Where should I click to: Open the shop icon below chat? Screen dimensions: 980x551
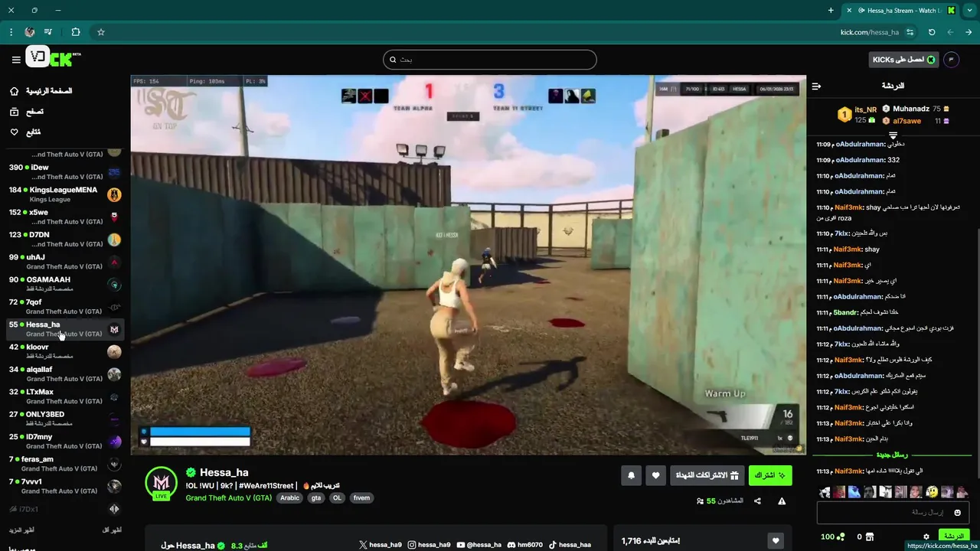point(869,537)
